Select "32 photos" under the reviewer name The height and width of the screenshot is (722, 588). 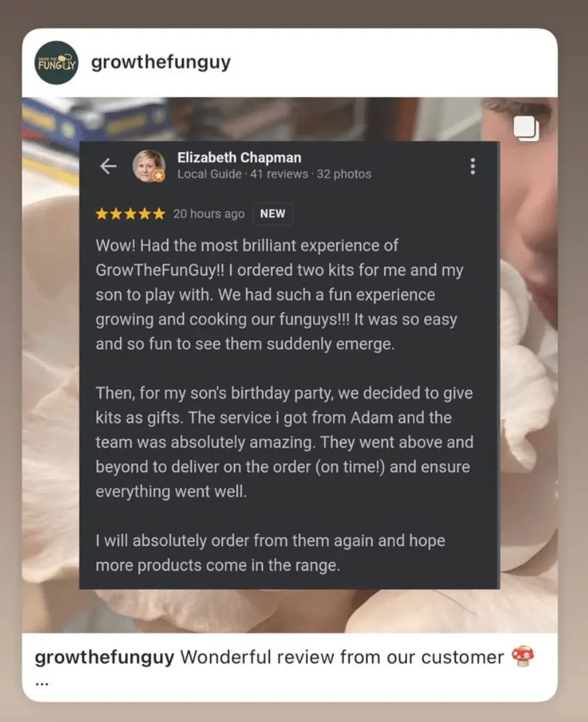tap(344, 174)
